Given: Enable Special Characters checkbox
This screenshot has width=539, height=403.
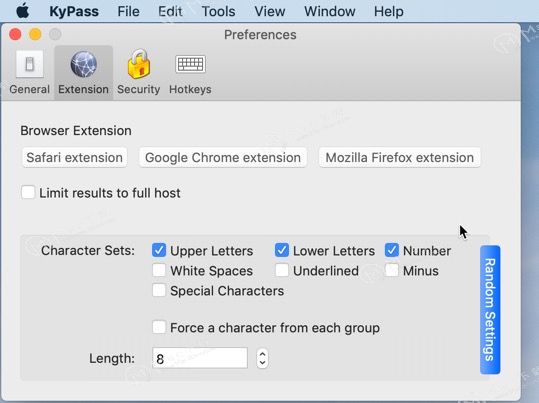Looking at the screenshot, I should 159,290.
